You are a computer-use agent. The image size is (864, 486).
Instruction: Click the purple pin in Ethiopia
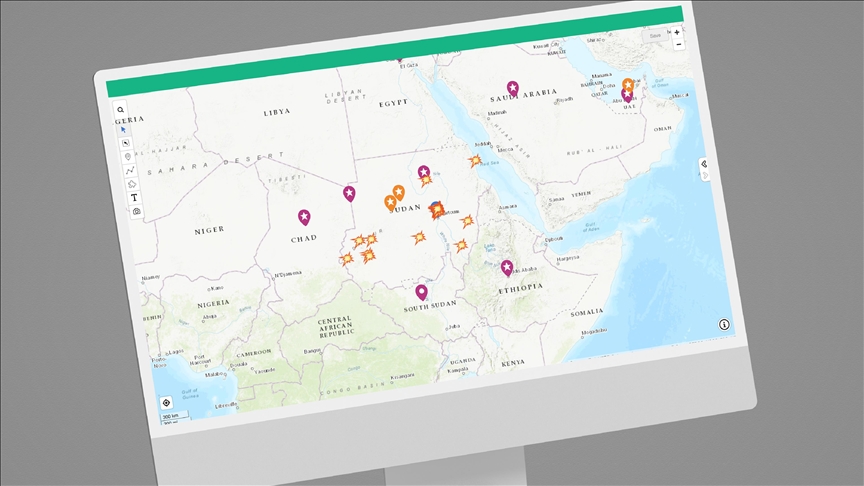507,267
